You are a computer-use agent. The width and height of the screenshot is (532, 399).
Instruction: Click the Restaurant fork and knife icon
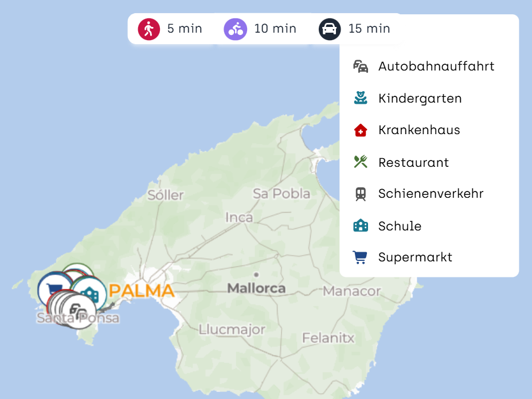pyautogui.click(x=361, y=162)
